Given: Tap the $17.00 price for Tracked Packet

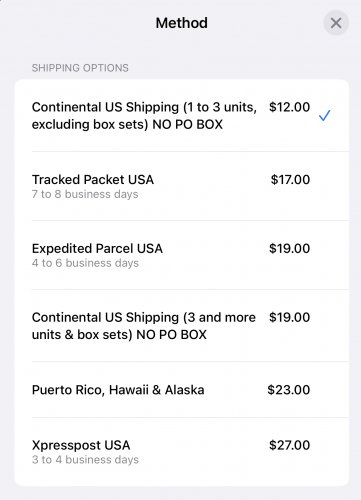Looking at the screenshot, I should (x=290, y=180).
